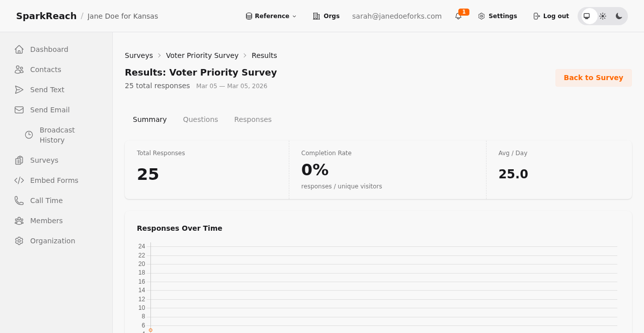The height and width of the screenshot is (333, 644).
Task: Open the Orgs page from top bar
Action: 325,16
